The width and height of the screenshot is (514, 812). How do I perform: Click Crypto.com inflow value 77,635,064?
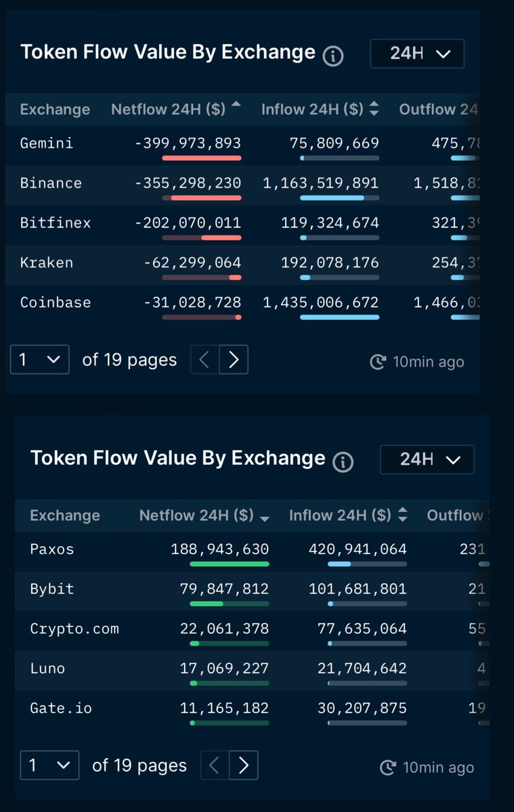[362, 629]
